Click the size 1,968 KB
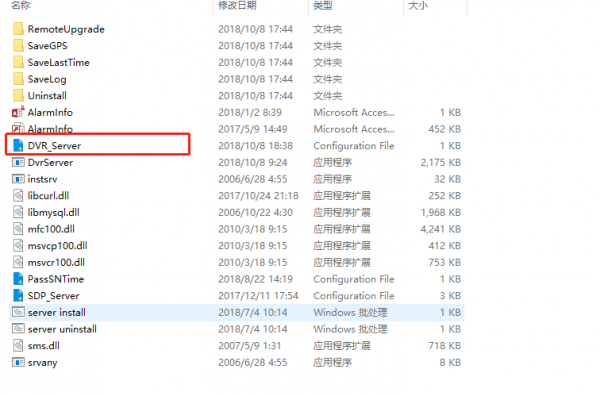 click(x=441, y=212)
